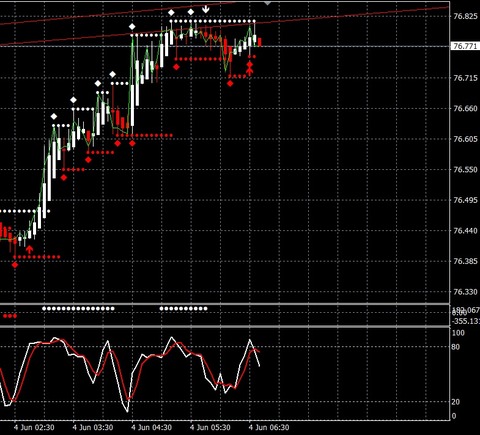Select red up arrow near 02:30 candles
The height and width of the screenshot is (435, 480).
29,249
